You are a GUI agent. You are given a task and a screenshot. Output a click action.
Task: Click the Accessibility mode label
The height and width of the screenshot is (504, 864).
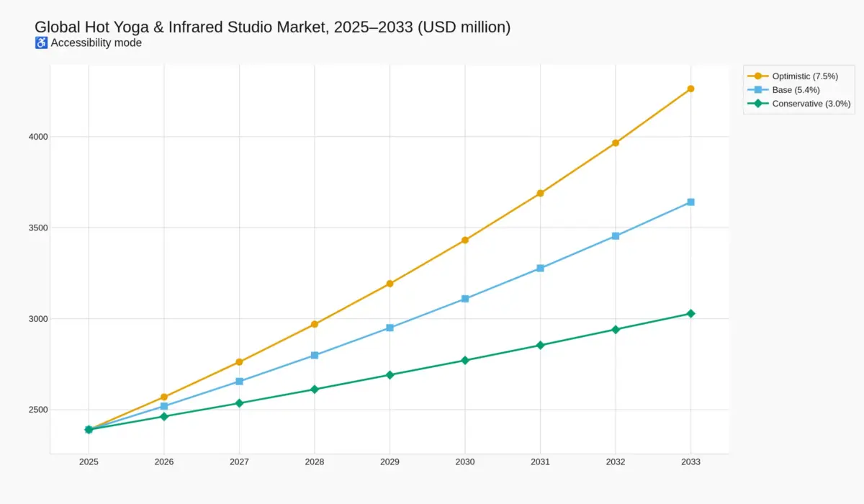pyautogui.click(x=96, y=42)
